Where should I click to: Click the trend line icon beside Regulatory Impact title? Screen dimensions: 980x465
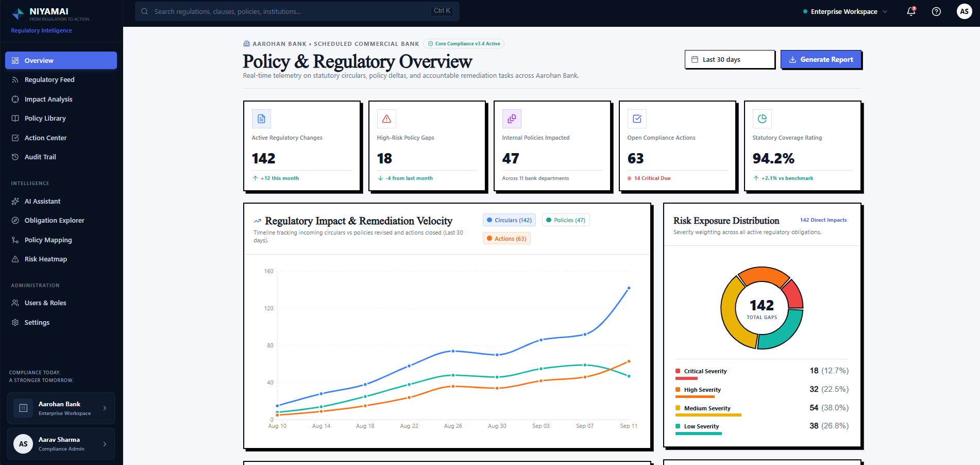257,221
